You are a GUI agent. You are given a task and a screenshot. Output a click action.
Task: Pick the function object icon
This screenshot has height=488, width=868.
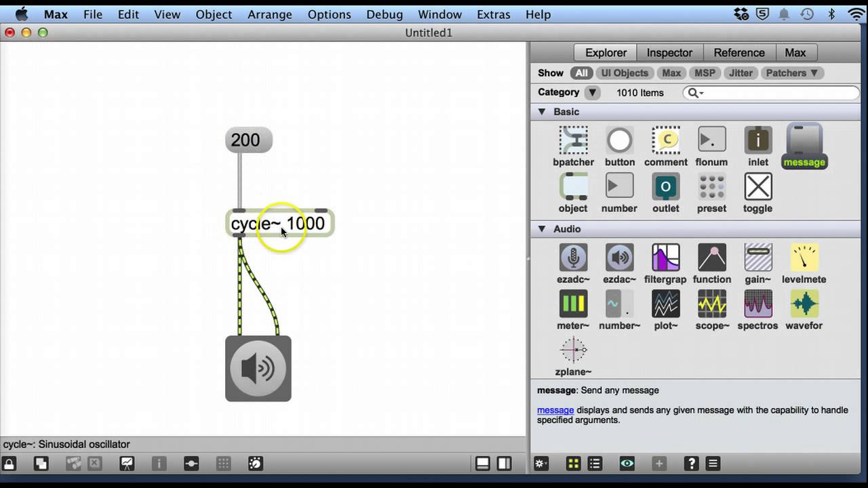(x=711, y=258)
